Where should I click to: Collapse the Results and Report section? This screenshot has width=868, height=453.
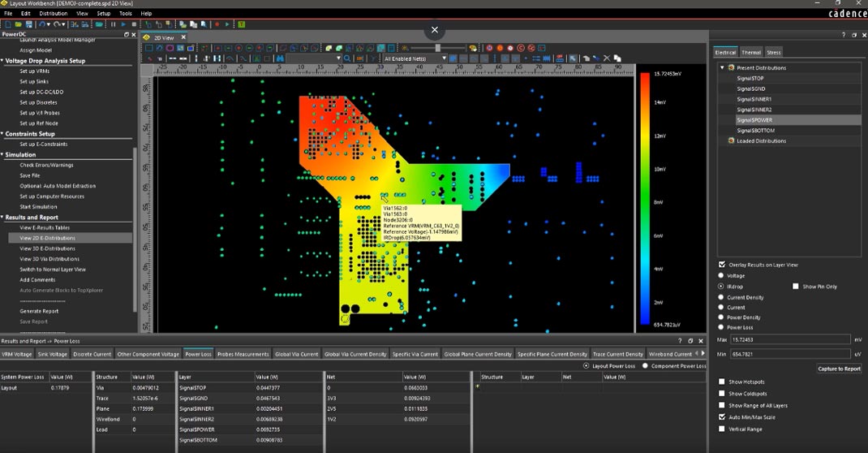(2, 217)
